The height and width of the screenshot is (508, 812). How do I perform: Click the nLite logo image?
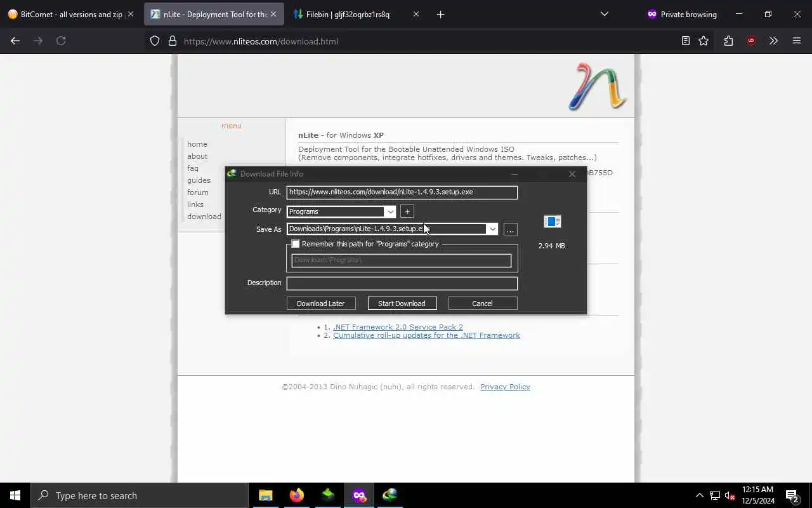coord(598,86)
